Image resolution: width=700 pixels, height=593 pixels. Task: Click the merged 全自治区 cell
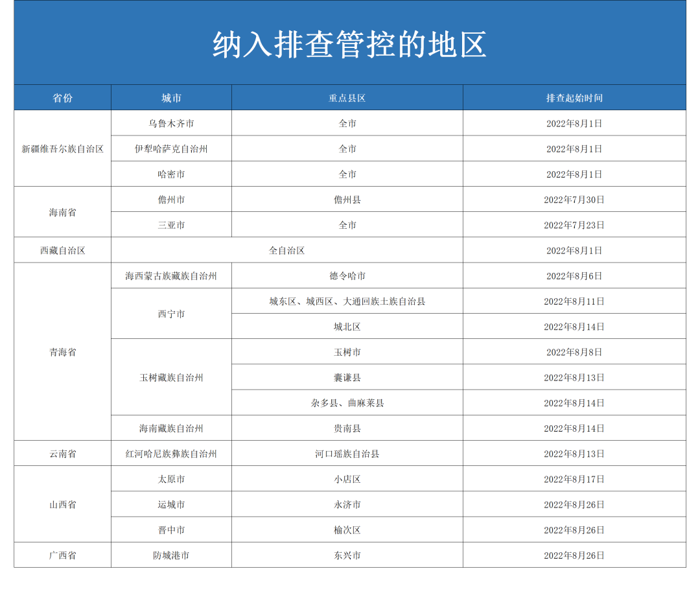coord(287,250)
